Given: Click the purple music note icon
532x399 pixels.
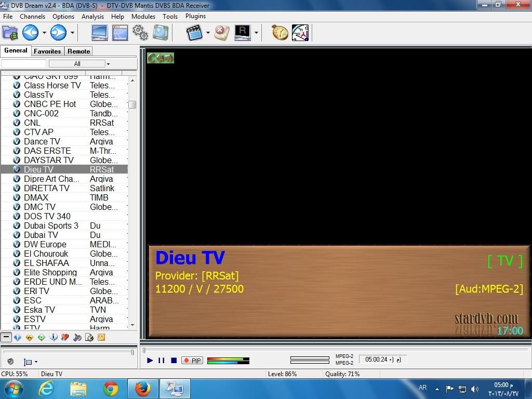Looking at the screenshot, I should 77,337.
